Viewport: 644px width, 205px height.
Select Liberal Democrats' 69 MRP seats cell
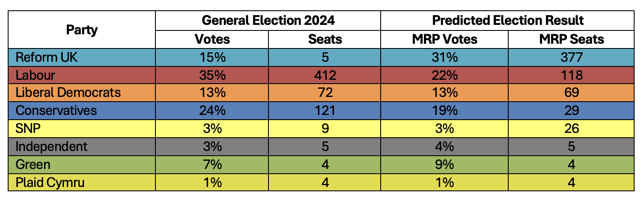tap(571, 93)
